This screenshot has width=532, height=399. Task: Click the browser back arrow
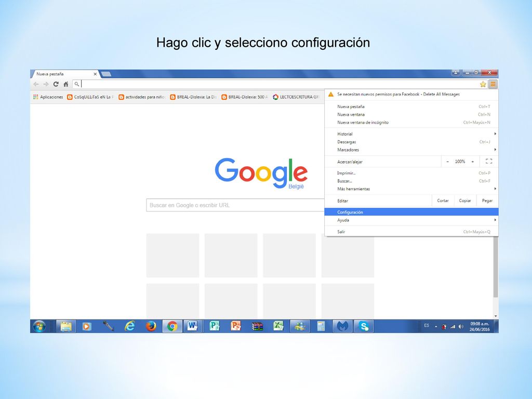(x=36, y=84)
